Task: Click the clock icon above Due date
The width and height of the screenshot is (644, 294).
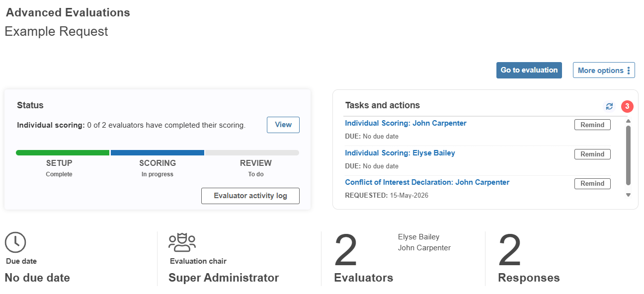Action: point(15,242)
